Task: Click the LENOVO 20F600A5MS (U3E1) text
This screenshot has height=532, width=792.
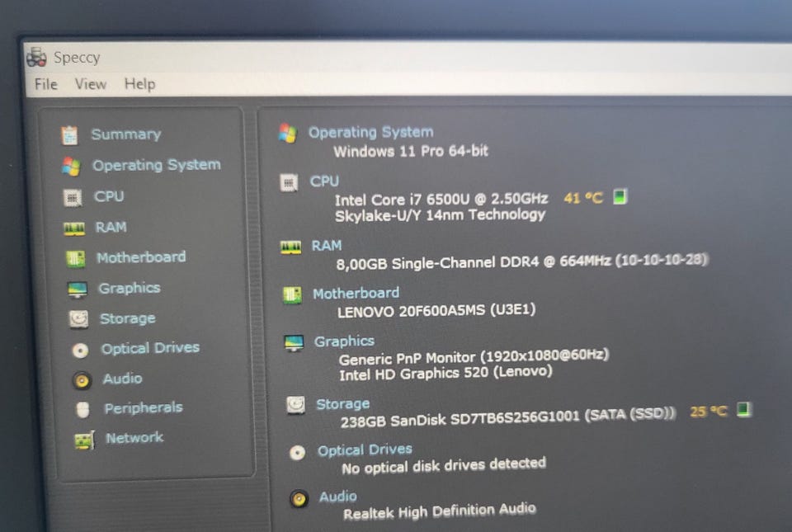Action: (436, 310)
